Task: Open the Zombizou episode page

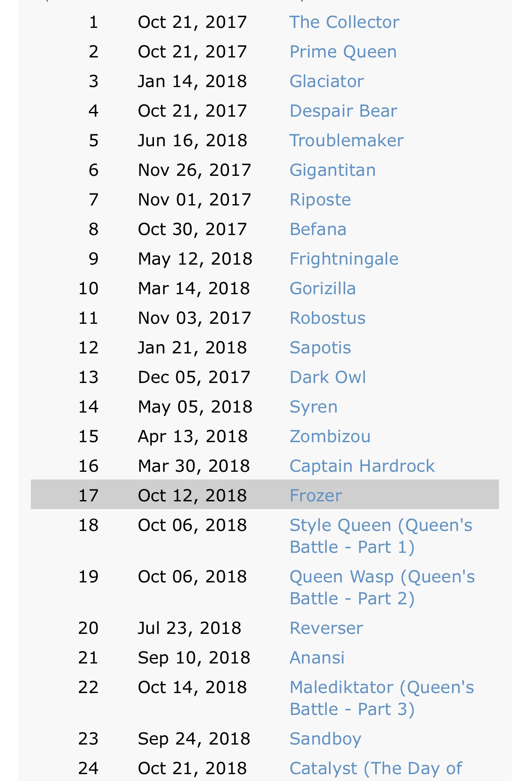Action: pyautogui.click(x=330, y=437)
